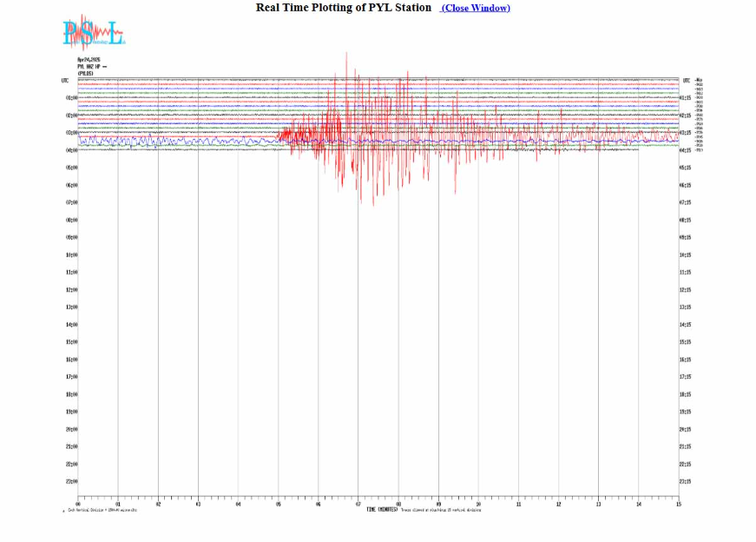Click the station info text above the plot

point(89,66)
